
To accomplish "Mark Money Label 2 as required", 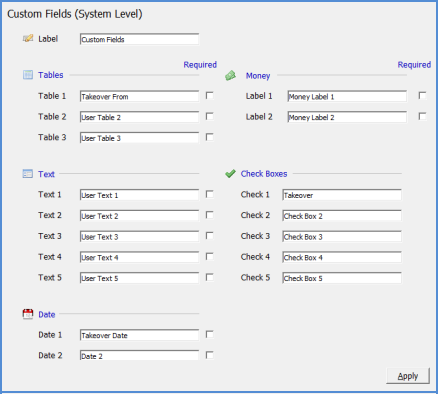I will pos(422,116).
